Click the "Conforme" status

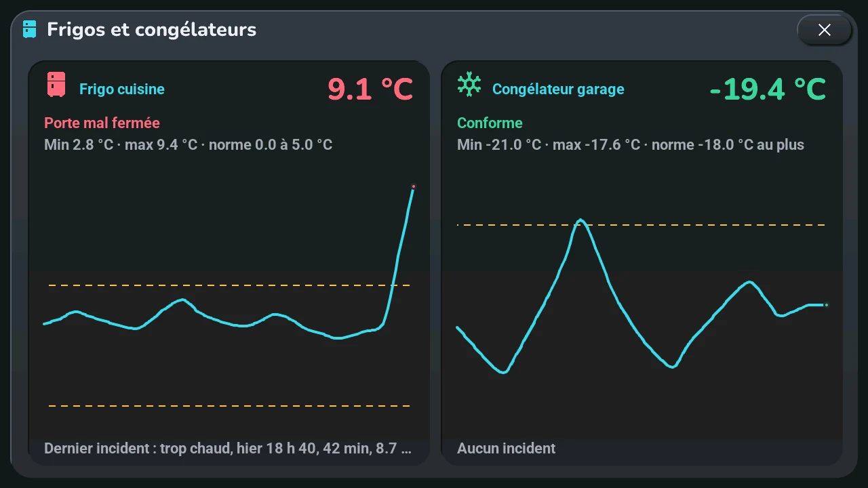pos(490,123)
